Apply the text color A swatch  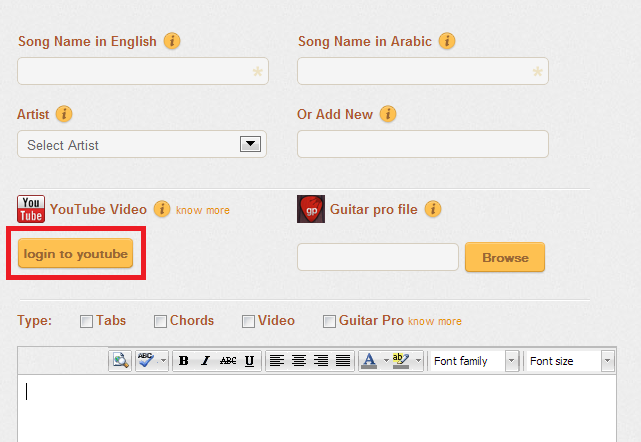tap(369, 361)
